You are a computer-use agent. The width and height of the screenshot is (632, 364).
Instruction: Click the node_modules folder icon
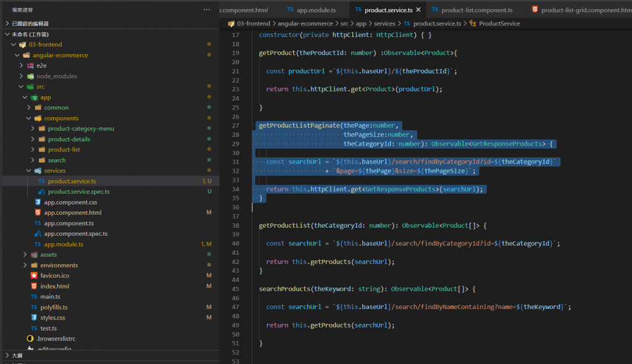click(30, 77)
